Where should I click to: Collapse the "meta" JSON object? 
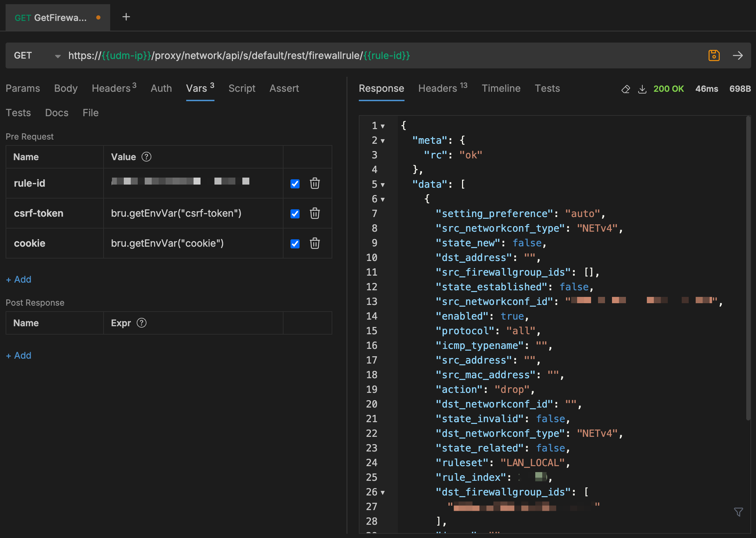pyautogui.click(x=383, y=141)
